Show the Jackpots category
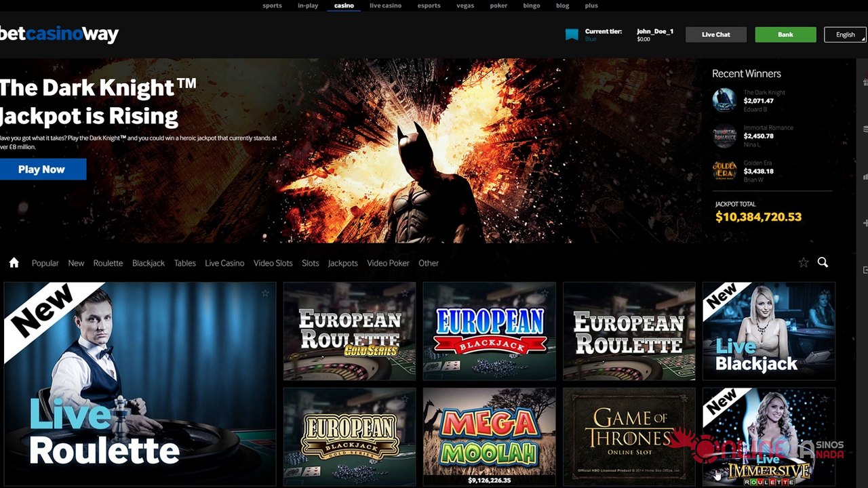Screen dimensions: 868x488 (343, 263)
